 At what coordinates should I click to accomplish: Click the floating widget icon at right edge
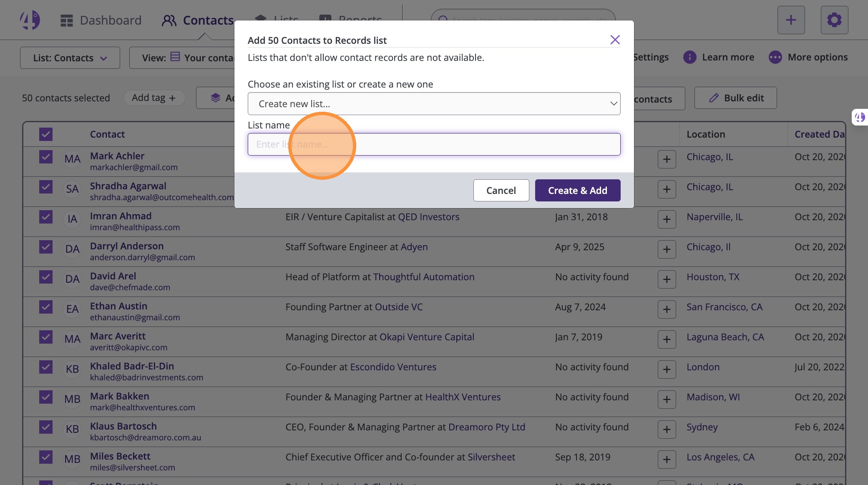tap(860, 117)
